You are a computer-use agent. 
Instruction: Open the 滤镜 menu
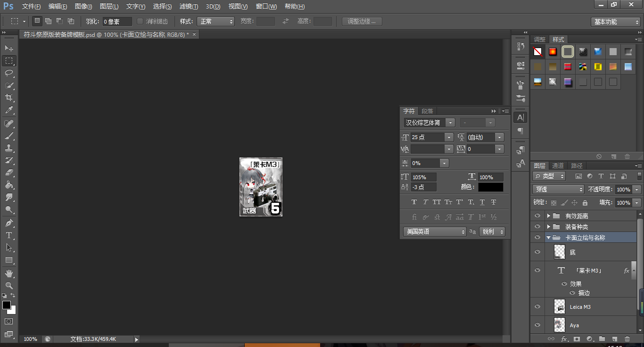(189, 7)
